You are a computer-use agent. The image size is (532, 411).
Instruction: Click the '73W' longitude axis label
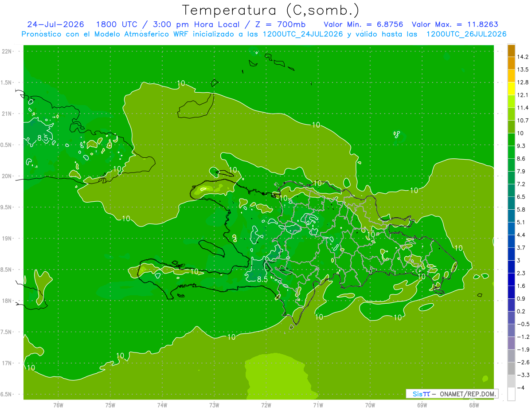214,405
